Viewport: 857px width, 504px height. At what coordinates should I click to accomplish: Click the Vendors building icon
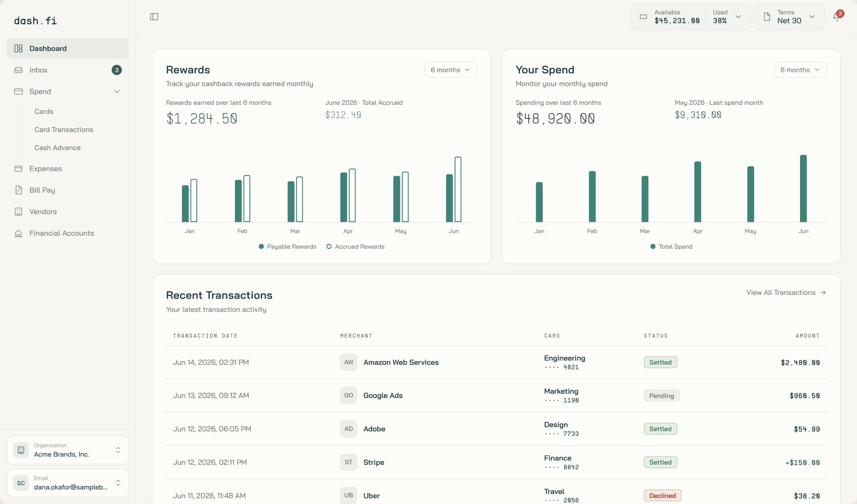click(18, 211)
